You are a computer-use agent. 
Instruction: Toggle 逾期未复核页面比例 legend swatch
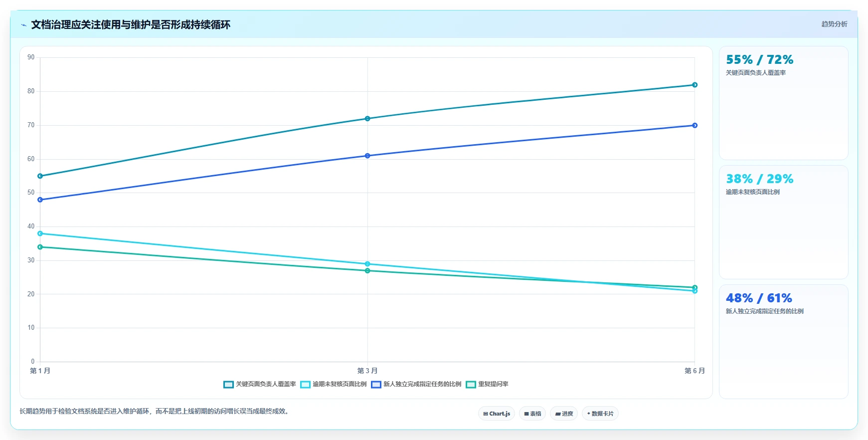coord(305,384)
